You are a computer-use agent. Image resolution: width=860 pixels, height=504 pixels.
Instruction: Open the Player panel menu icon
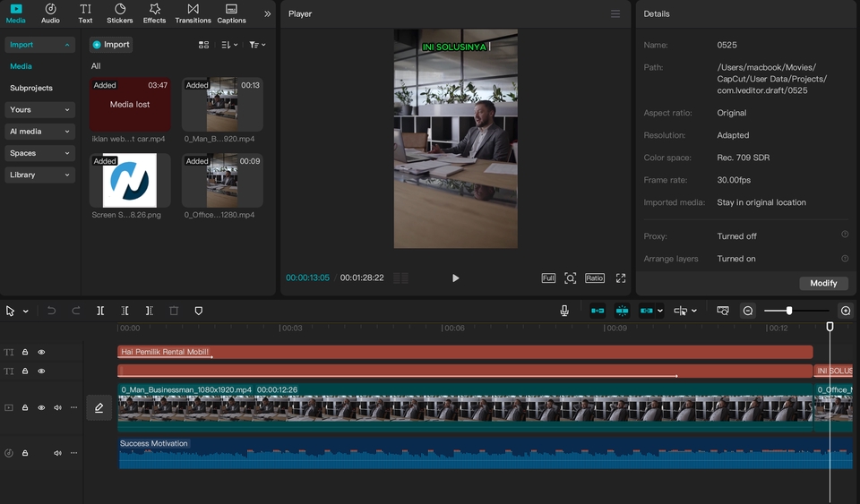615,13
